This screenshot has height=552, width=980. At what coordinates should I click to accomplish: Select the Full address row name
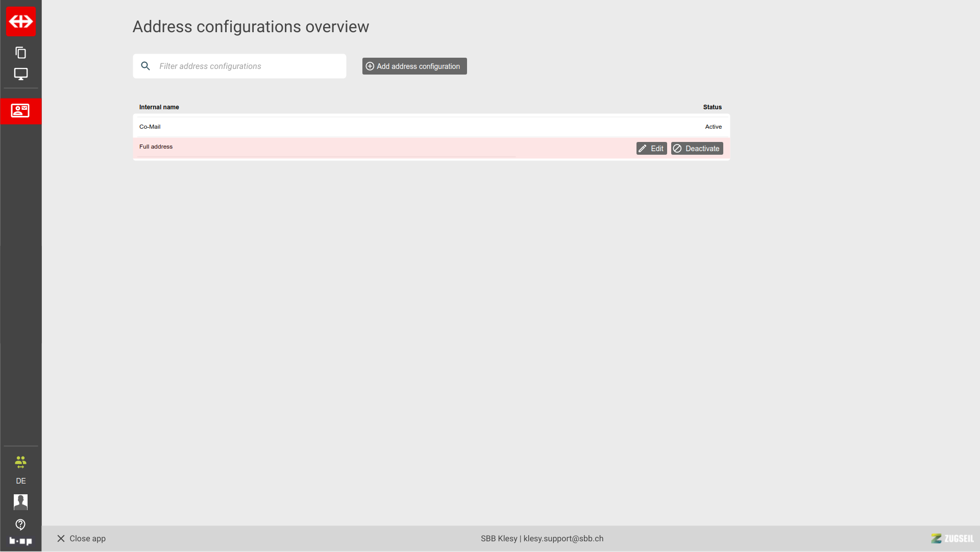[156, 147]
